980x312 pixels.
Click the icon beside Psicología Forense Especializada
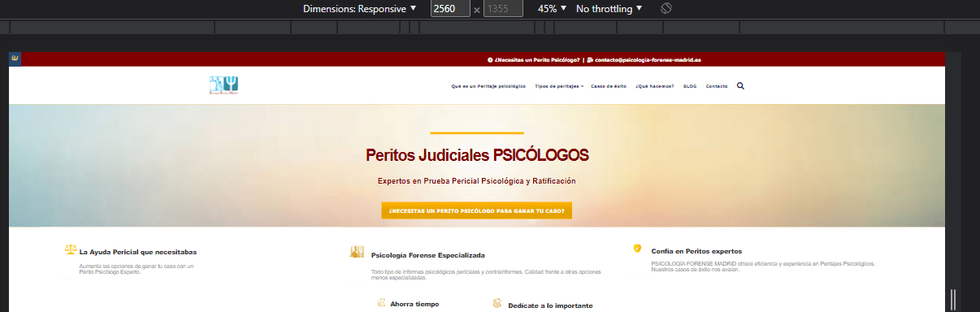[356, 252]
